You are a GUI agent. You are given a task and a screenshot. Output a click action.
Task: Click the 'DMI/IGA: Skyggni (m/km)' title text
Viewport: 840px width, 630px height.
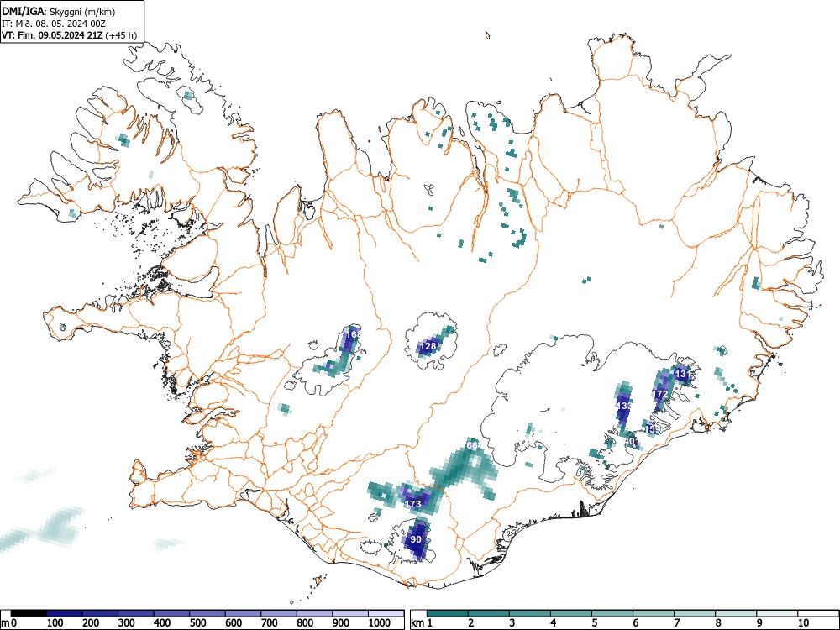pos(59,11)
